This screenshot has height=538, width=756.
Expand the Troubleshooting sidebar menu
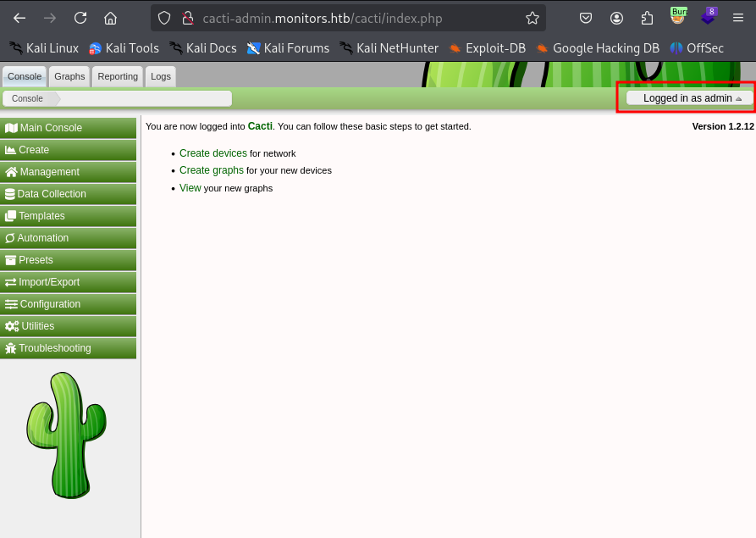[x=68, y=348]
